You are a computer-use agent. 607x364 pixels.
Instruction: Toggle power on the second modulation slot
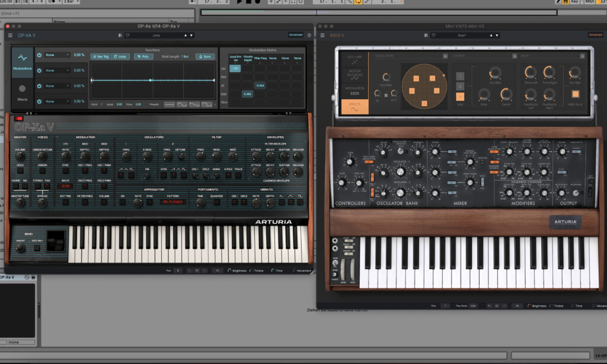click(39, 71)
